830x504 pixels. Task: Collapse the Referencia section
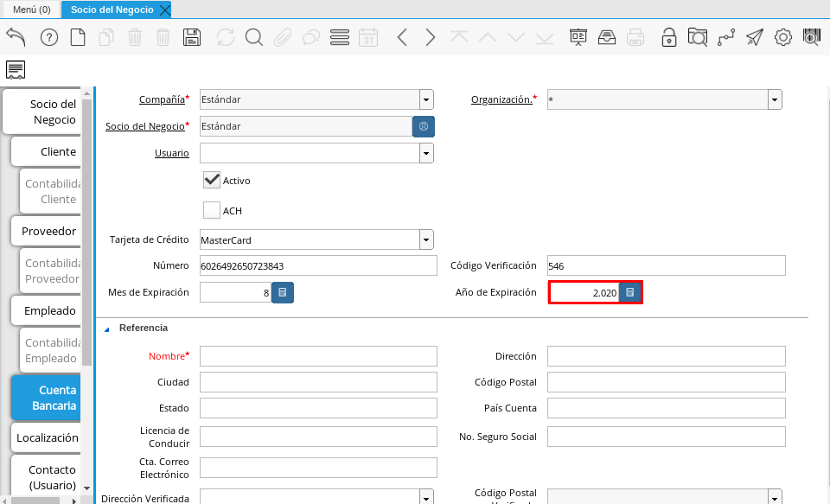click(x=108, y=329)
